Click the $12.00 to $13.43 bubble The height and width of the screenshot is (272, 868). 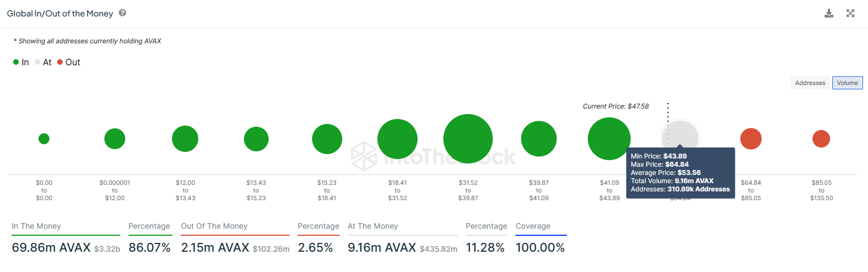click(x=185, y=139)
